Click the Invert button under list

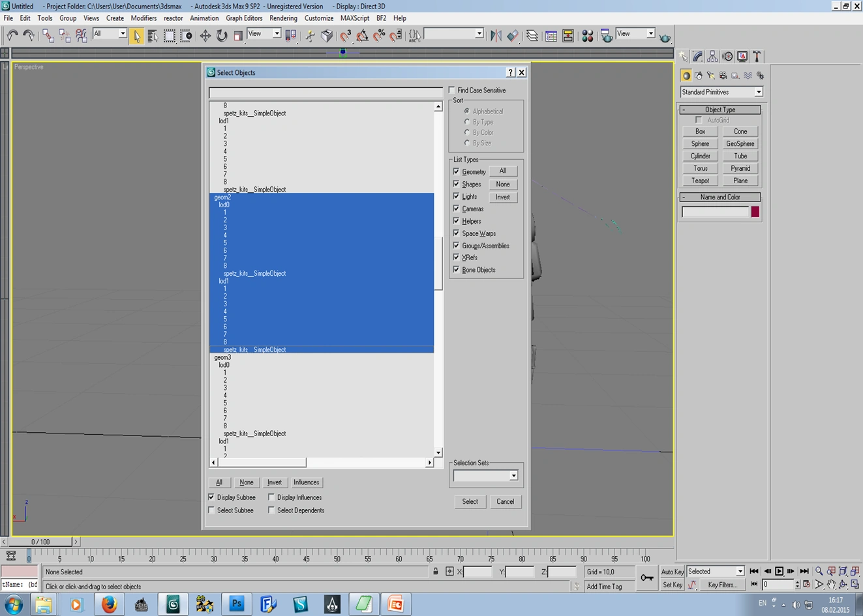coord(274,482)
